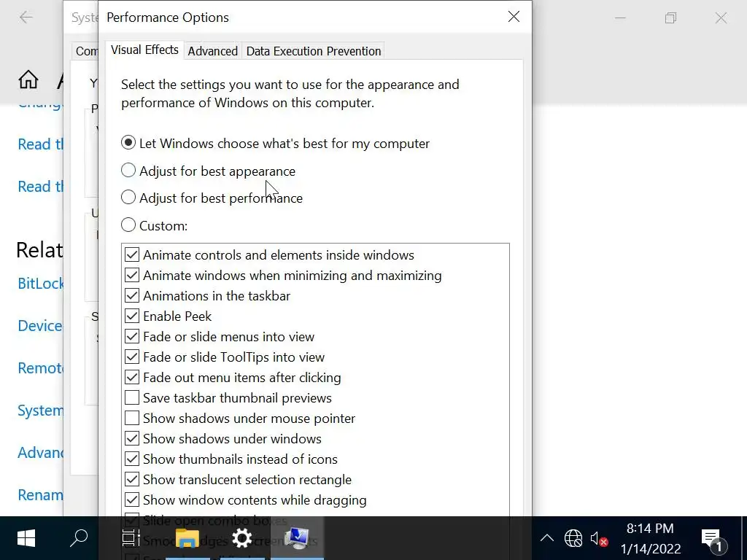Open network globe icon in system tray
Image resolution: width=747 pixels, height=560 pixels.
573,539
